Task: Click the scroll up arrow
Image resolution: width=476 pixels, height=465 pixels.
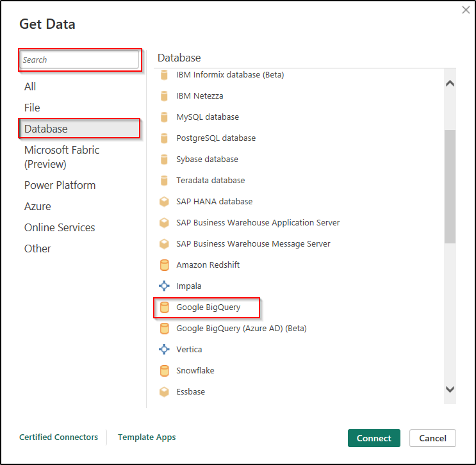Action: 450,83
